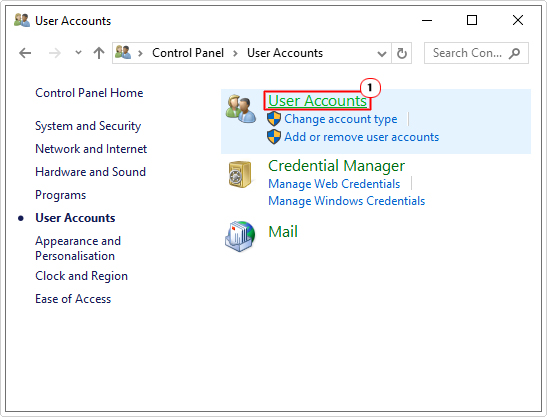
Task: Select Control Panel in the breadcrumb
Action: click(188, 53)
